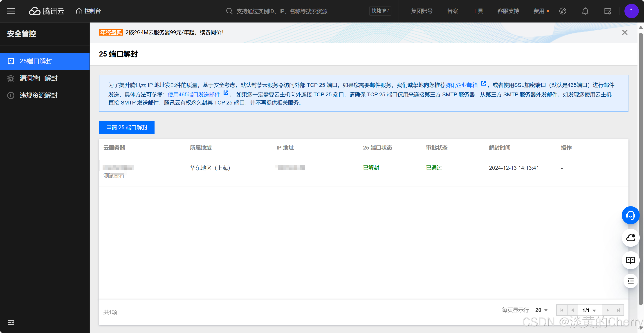Open the 客服支持 top menu
Image resolution: width=644 pixels, height=333 pixels.
click(508, 11)
